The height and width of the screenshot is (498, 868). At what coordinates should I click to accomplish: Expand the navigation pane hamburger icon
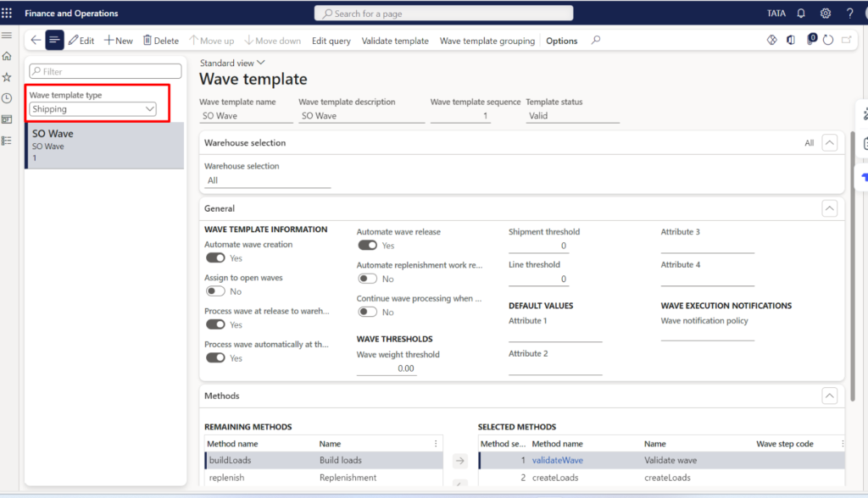point(7,35)
